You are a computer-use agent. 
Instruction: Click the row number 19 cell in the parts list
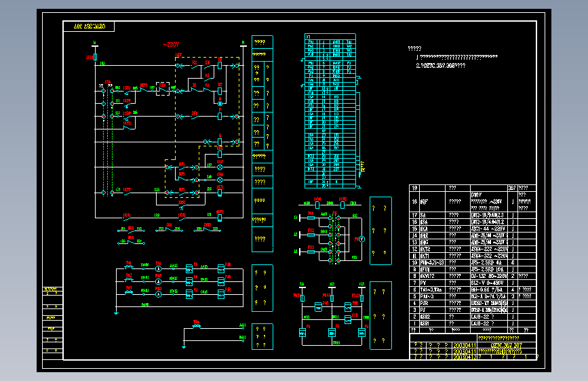(414, 188)
